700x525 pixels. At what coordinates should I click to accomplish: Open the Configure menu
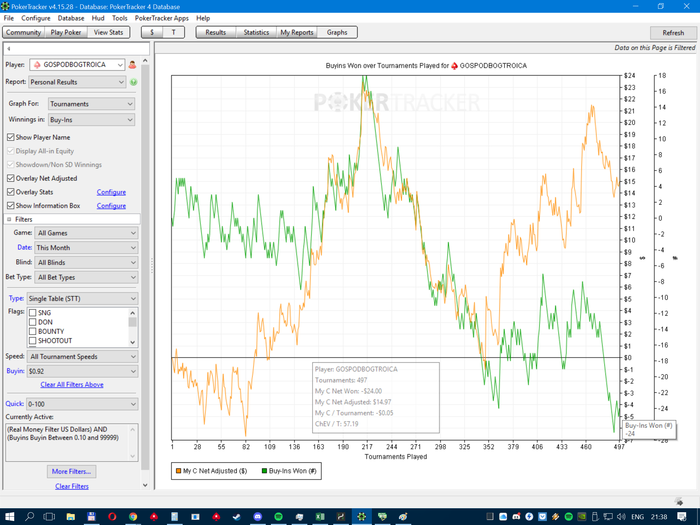coord(36,18)
